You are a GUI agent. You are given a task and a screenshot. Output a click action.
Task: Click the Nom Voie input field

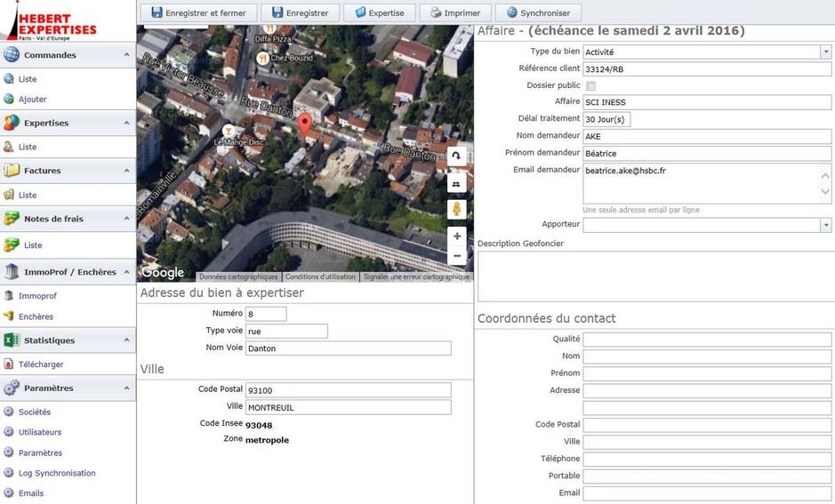point(349,348)
